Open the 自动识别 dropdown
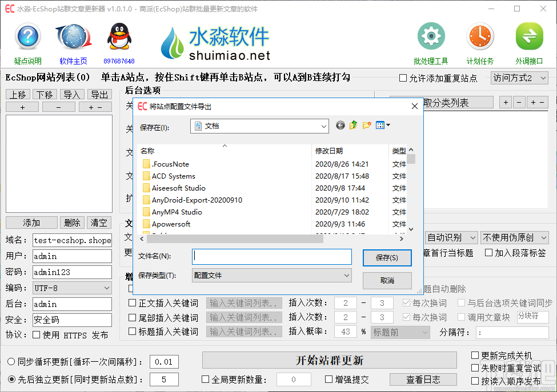The image size is (557, 392). pos(451,237)
